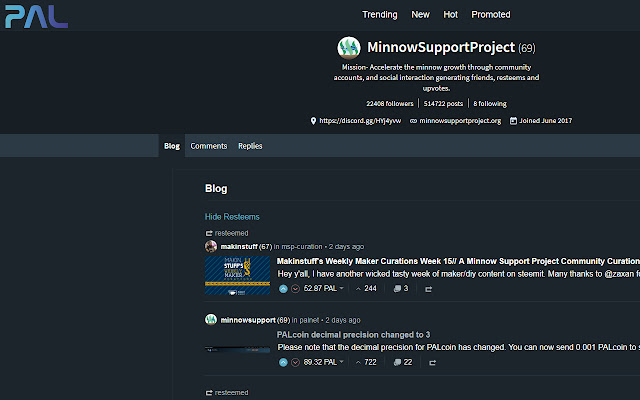Go to Trending posts
640x400 pixels.
point(380,15)
